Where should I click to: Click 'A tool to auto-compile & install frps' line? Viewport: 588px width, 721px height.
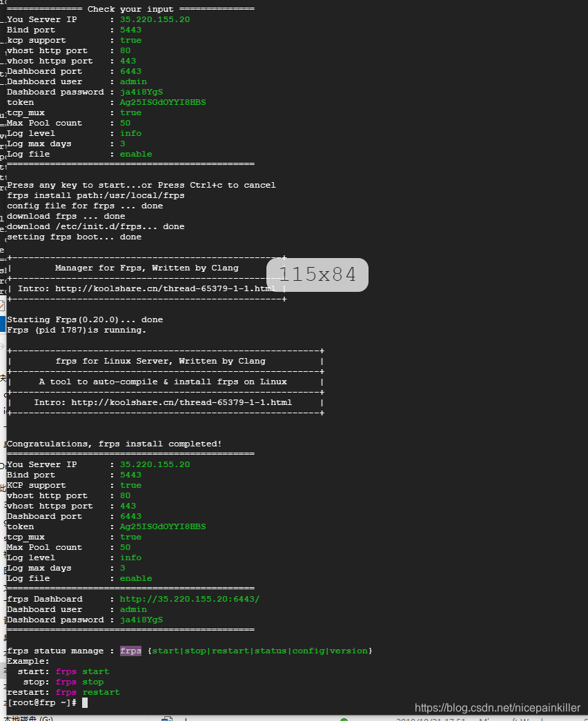click(x=163, y=382)
